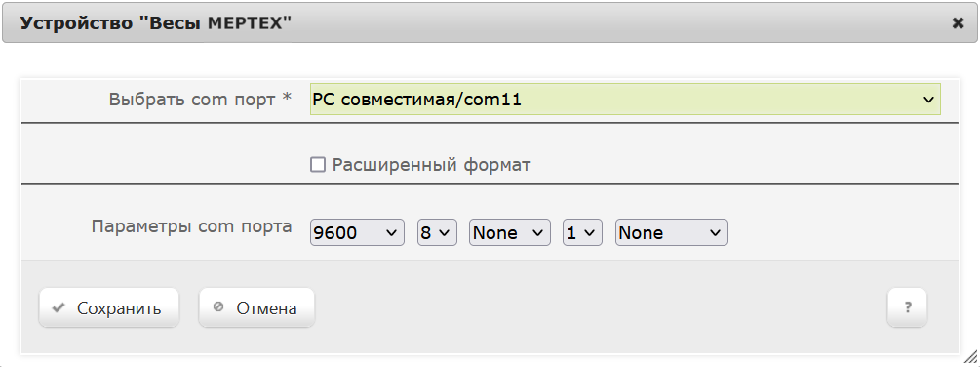Viewport: 980px width, 367px height.
Task: Click the Отмена cancel button
Action: point(256,307)
